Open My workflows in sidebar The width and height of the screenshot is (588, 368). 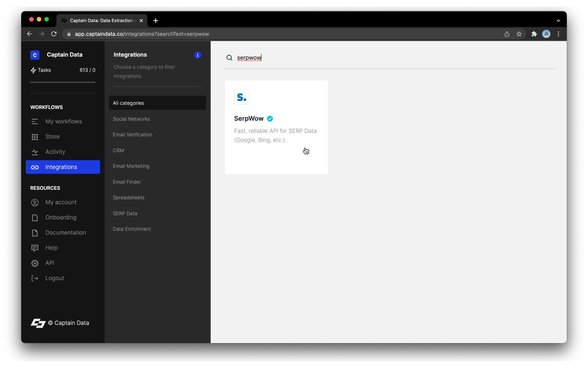pyautogui.click(x=63, y=121)
